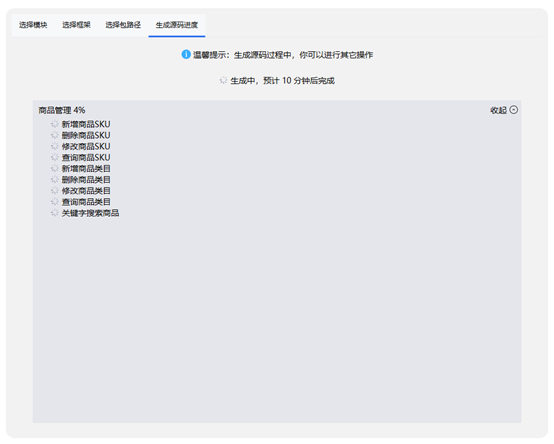Click the 生成中，预计 10 分钟后完成 status text

282,81
